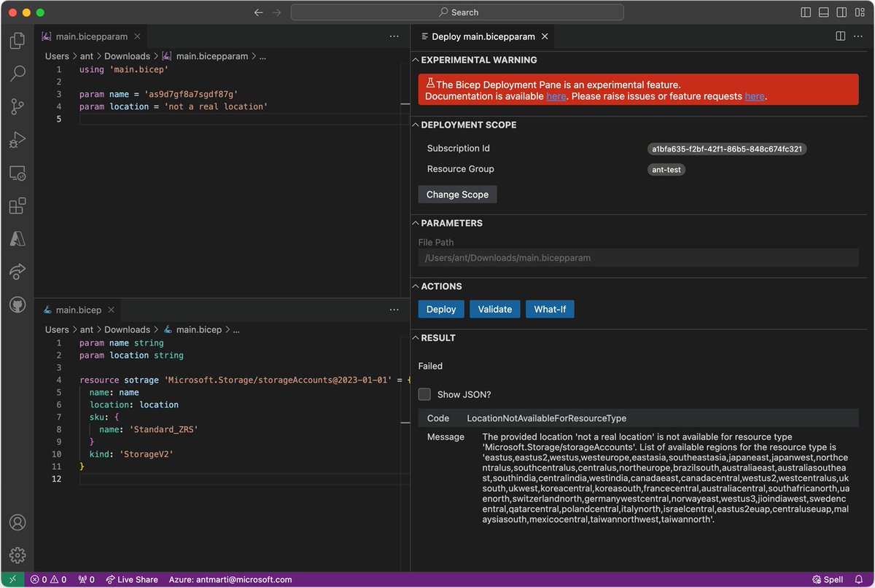Collapse the Deployment Scope section
This screenshot has height=588, width=875.
464,125
